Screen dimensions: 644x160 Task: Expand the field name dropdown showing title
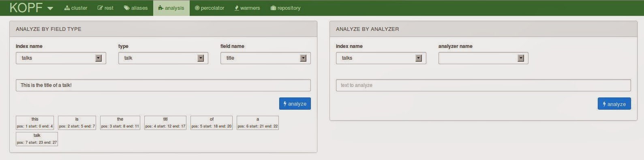(265, 58)
